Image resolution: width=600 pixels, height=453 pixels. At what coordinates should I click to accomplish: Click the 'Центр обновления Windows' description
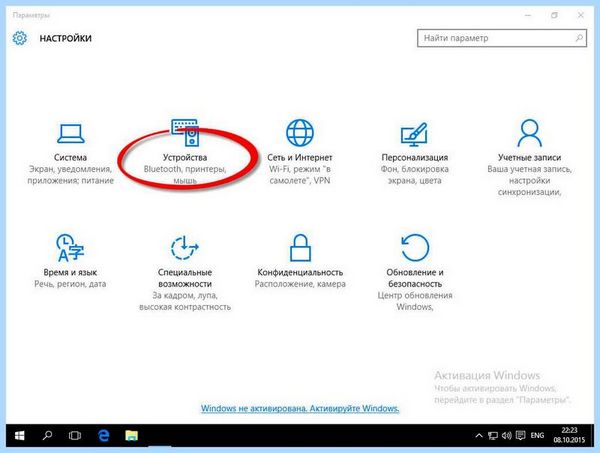415,301
